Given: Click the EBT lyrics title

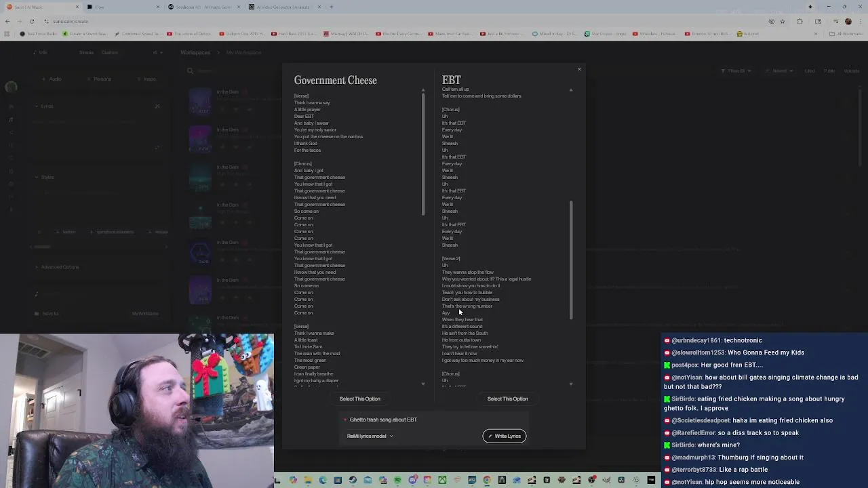Looking at the screenshot, I should [451, 80].
